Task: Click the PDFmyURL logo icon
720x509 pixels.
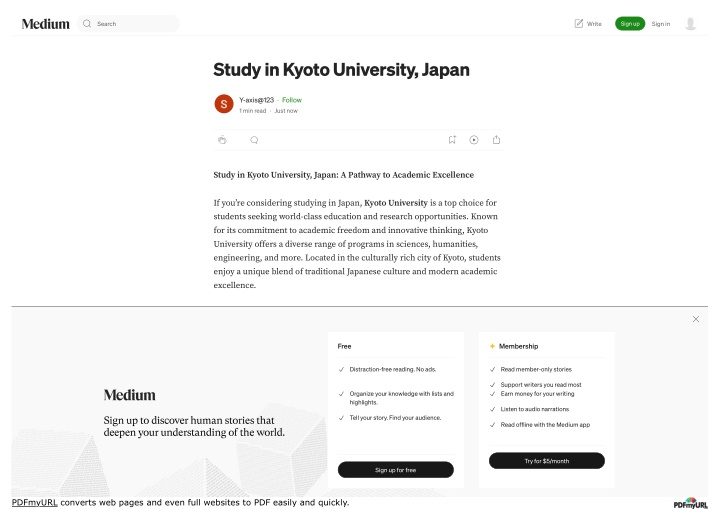Action: coord(691,503)
